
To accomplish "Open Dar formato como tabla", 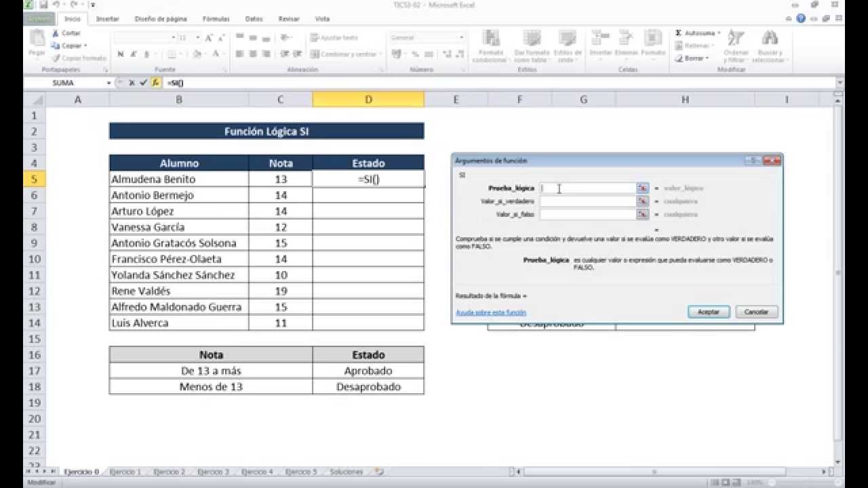I will tap(532, 47).
